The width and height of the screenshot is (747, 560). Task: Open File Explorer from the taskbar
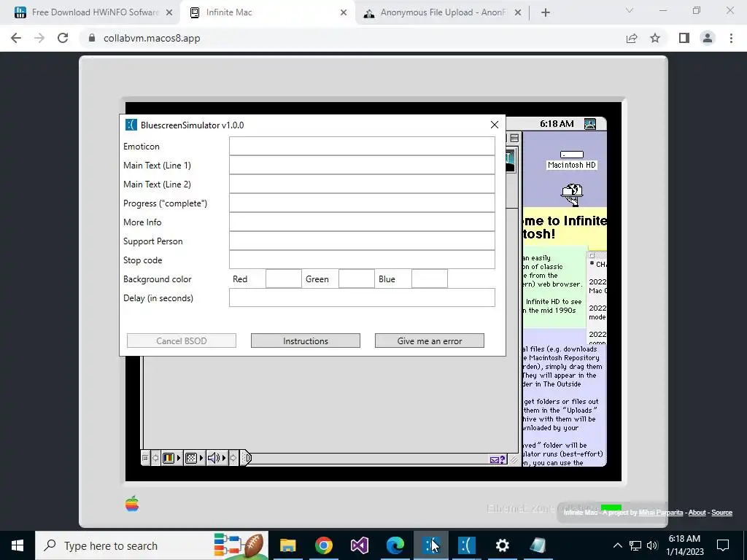pyautogui.click(x=287, y=545)
